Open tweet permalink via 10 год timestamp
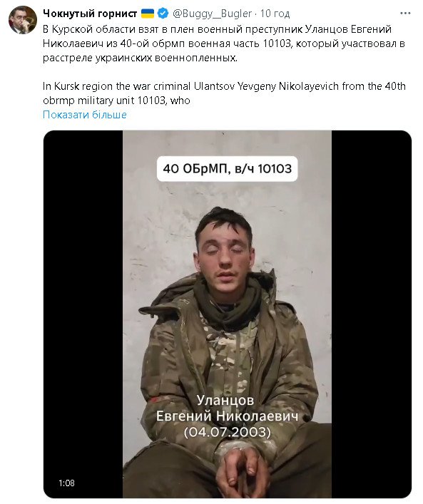Viewport: 423px width, 504px height. click(275, 14)
